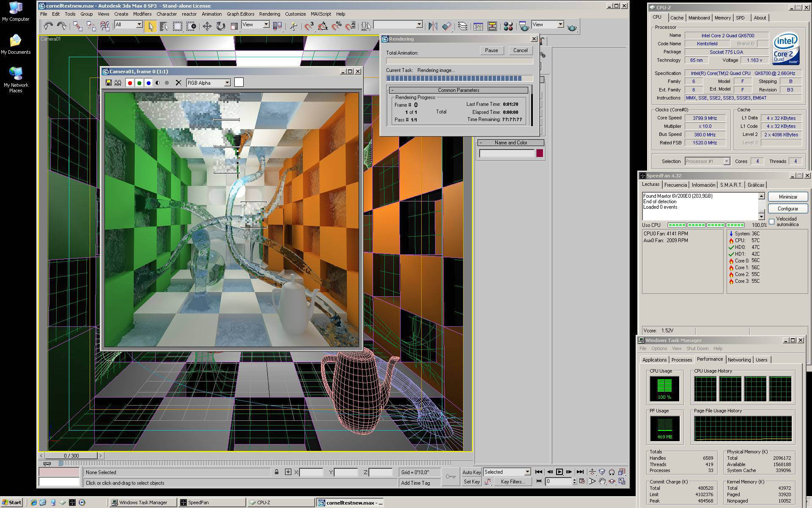Screen dimensions: 812x508
Task: Toggle the 3D Snaps magnet icon
Action: (x=309, y=26)
